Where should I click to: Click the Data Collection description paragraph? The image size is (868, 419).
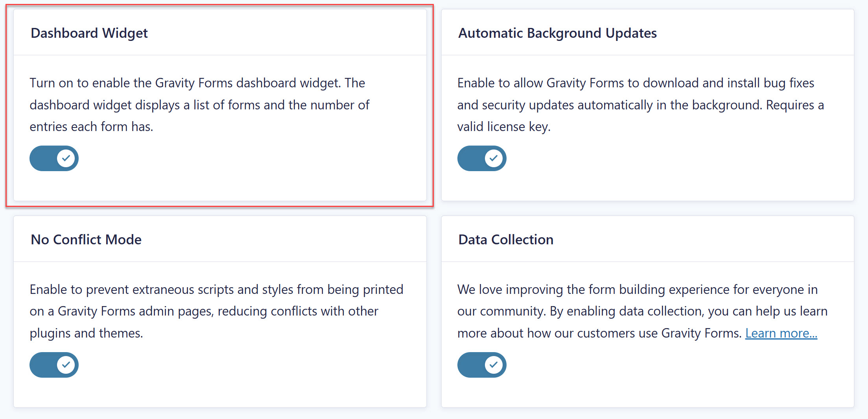click(x=642, y=311)
